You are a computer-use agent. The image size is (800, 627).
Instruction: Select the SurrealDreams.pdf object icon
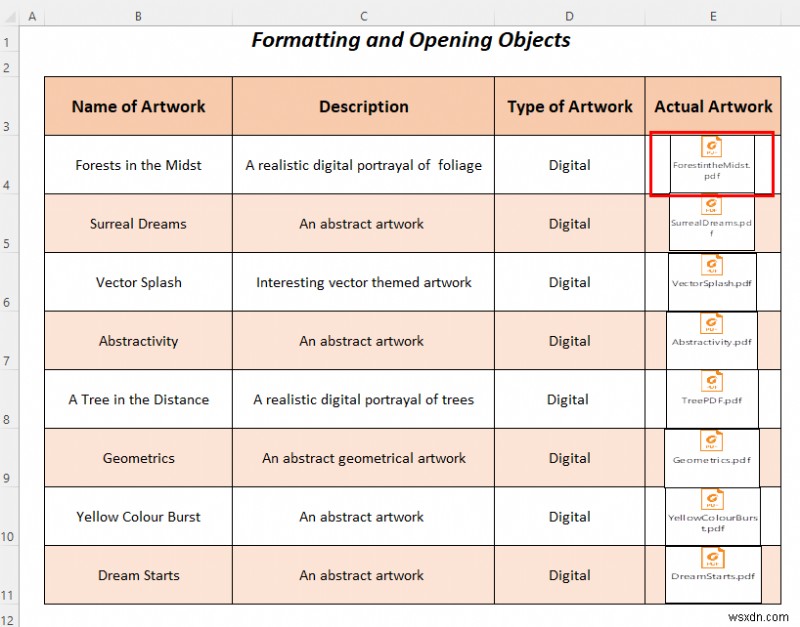point(712,222)
